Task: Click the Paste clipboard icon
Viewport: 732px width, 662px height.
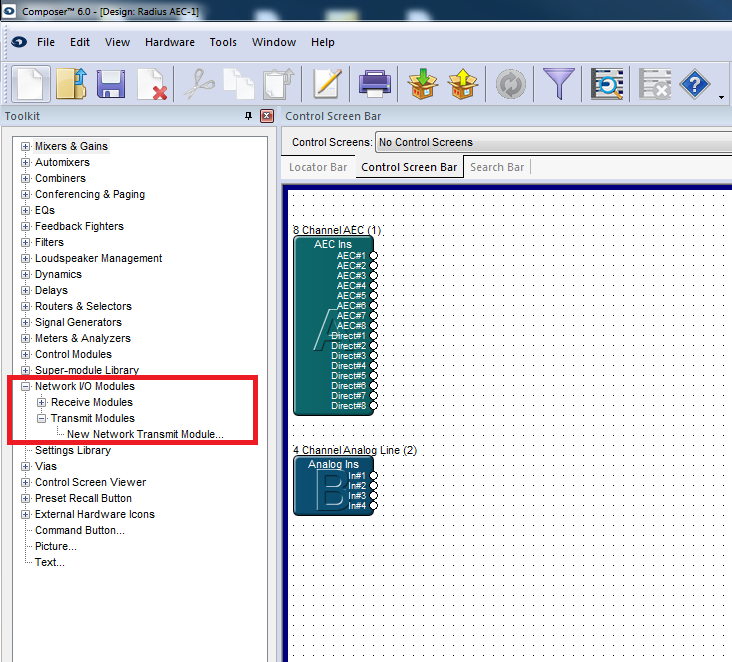Action: click(279, 84)
